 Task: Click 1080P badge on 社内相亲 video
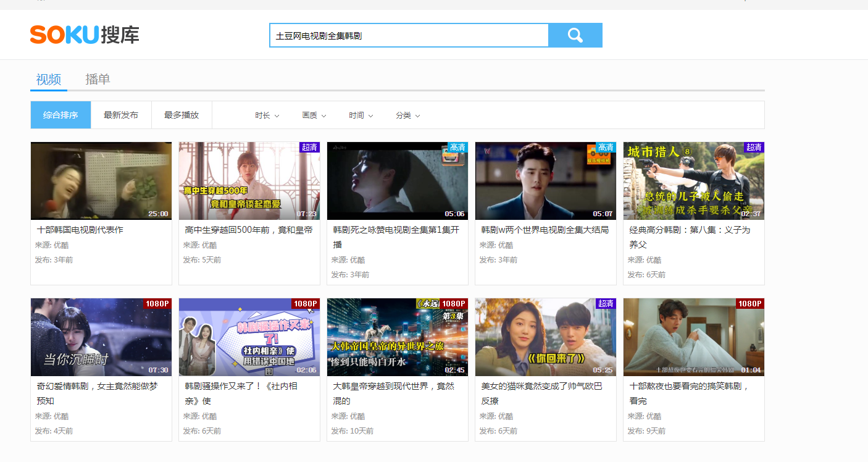click(306, 303)
